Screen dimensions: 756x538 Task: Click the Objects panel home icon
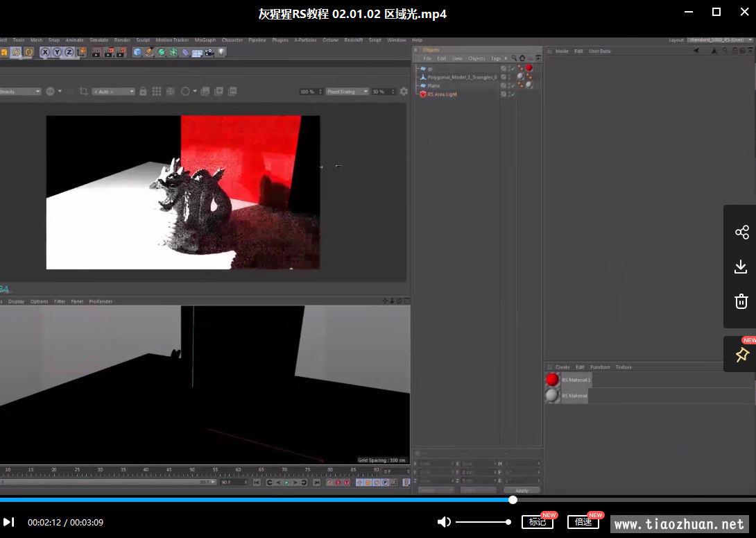(x=522, y=58)
